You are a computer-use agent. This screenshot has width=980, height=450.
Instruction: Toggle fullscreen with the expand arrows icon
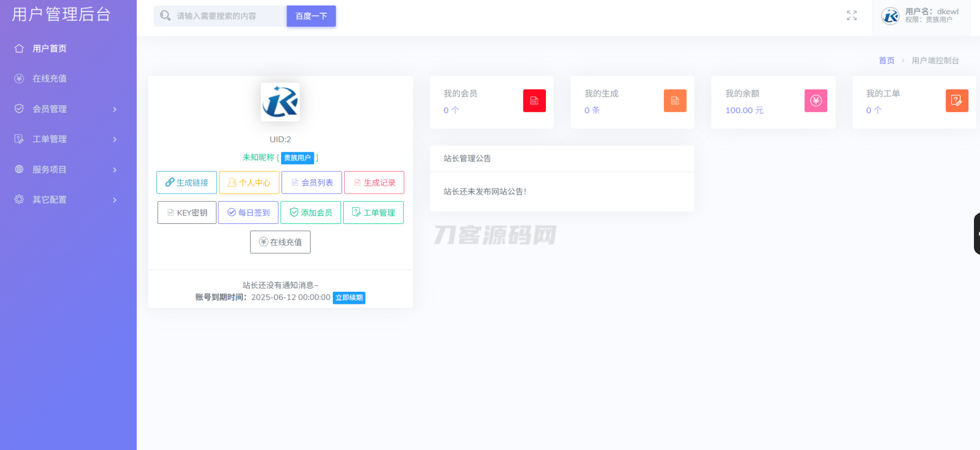pyautogui.click(x=852, y=15)
